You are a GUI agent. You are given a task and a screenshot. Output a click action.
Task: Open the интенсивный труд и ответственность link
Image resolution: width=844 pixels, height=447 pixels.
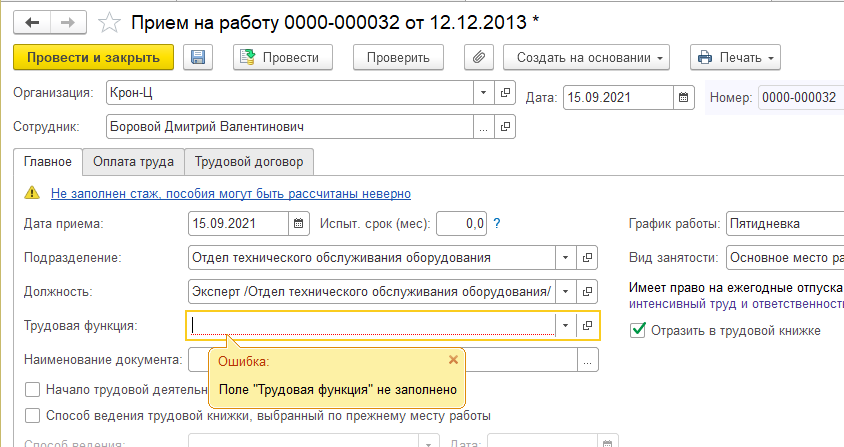(736, 303)
